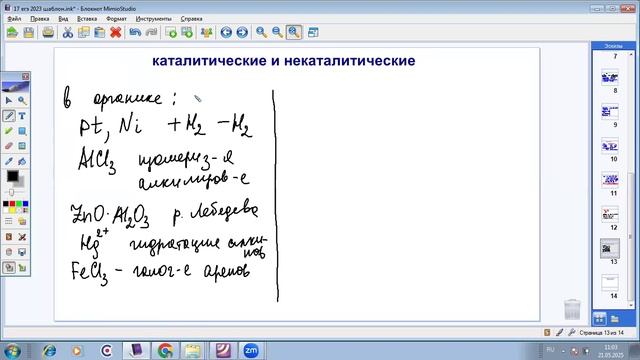
Task: Select the Fill bucket tool
Action: point(22,161)
